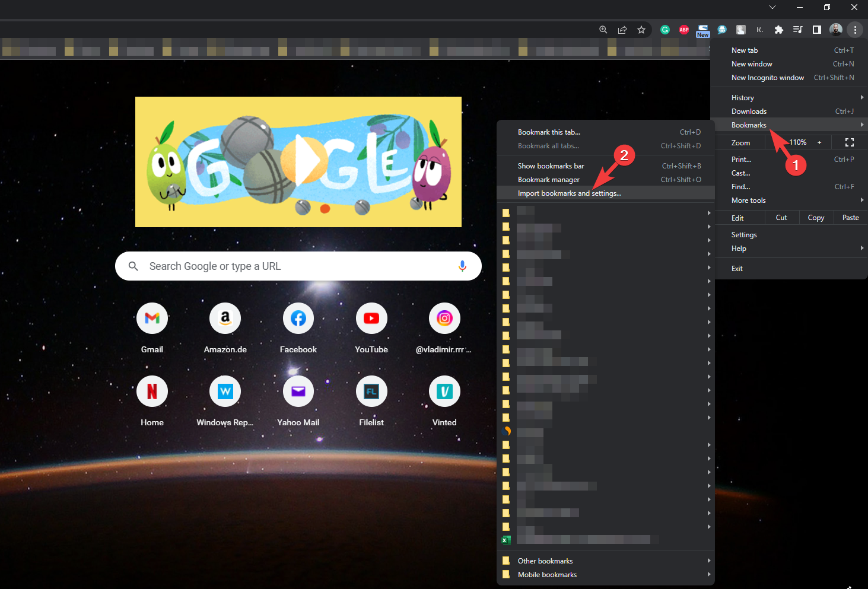The width and height of the screenshot is (868, 589).
Task: Open Bookmark manager
Action: (x=605, y=180)
